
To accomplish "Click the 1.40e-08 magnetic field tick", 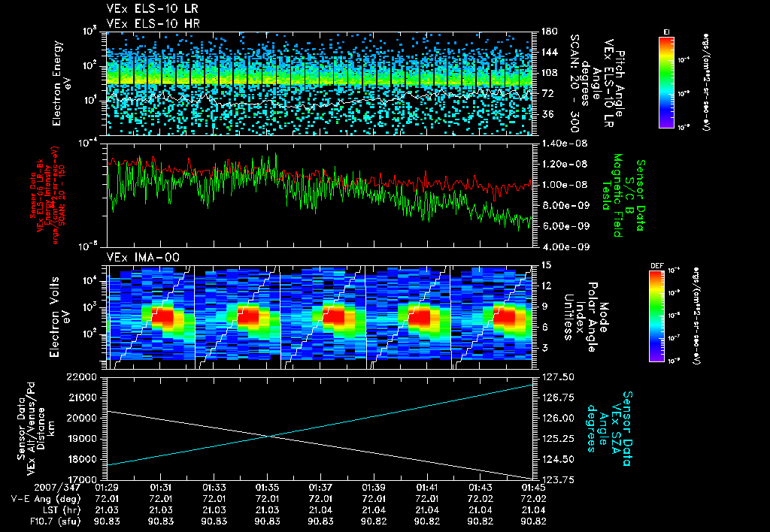I will pos(564,144).
